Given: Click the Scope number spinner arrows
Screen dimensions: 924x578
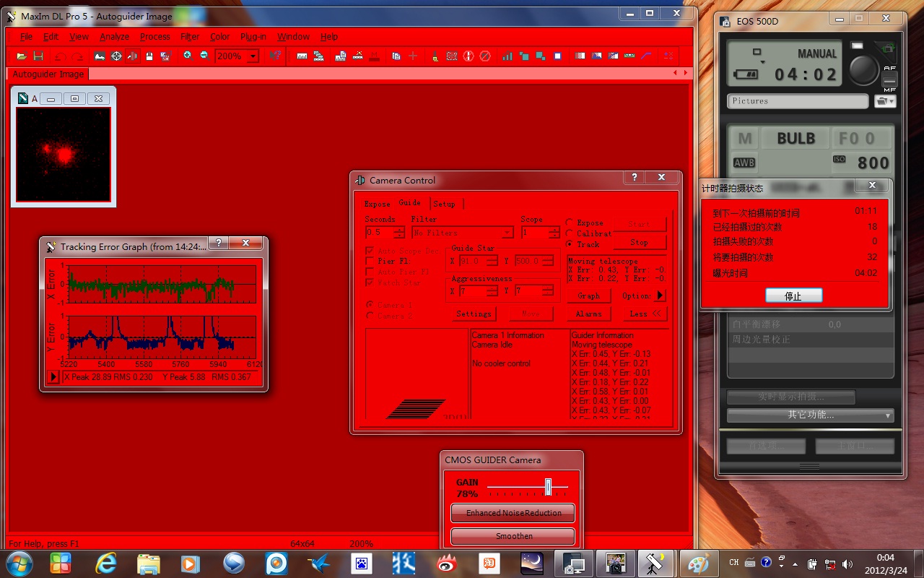Looking at the screenshot, I should (x=554, y=233).
